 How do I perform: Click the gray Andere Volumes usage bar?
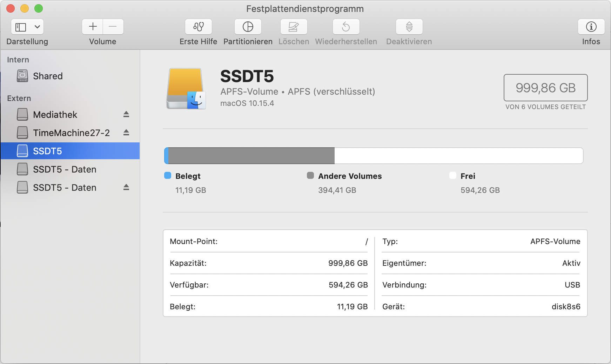click(251, 156)
